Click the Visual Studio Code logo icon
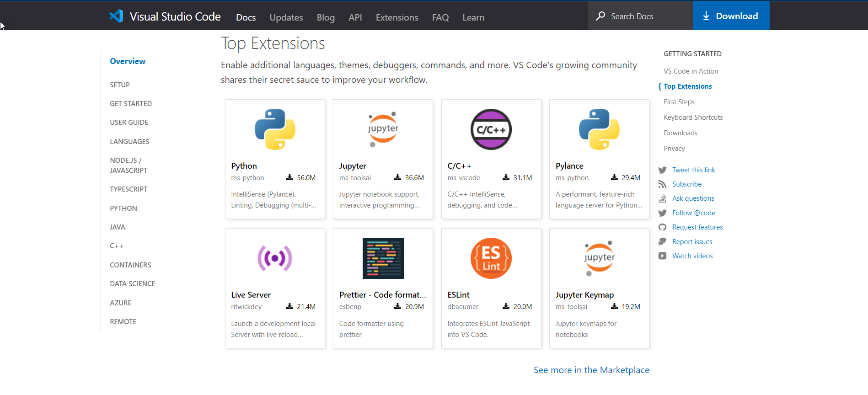The image size is (868, 395). [116, 16]
